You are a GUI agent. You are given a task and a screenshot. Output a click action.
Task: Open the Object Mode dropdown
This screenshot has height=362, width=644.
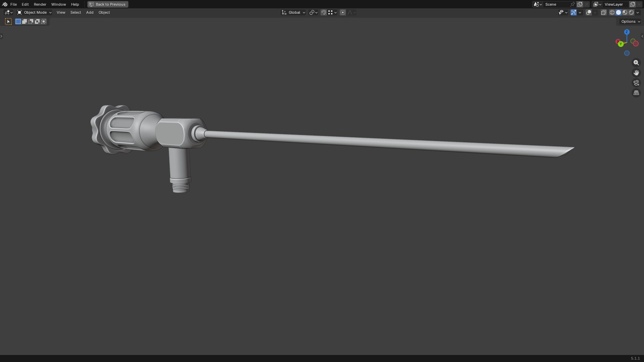pyautogui.click(x=34, y=12)
